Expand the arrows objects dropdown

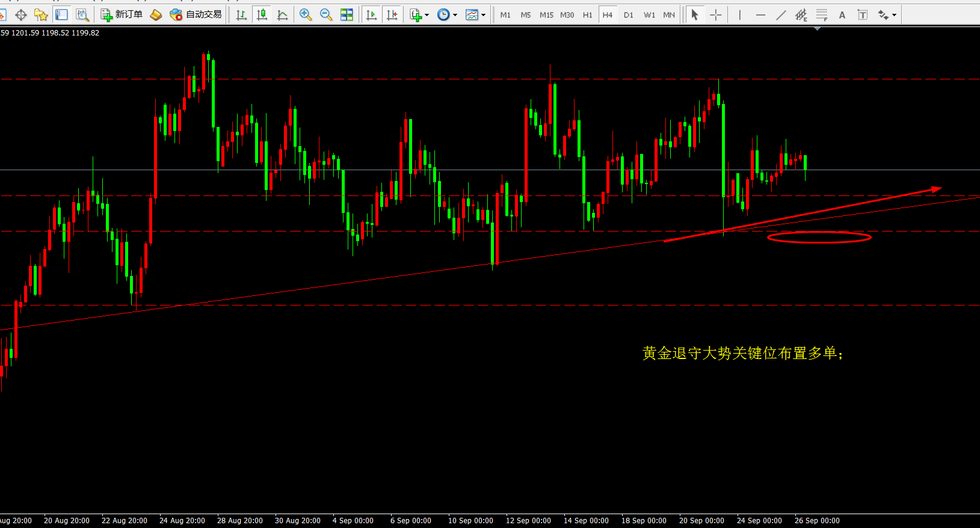[x=895, y=15]
